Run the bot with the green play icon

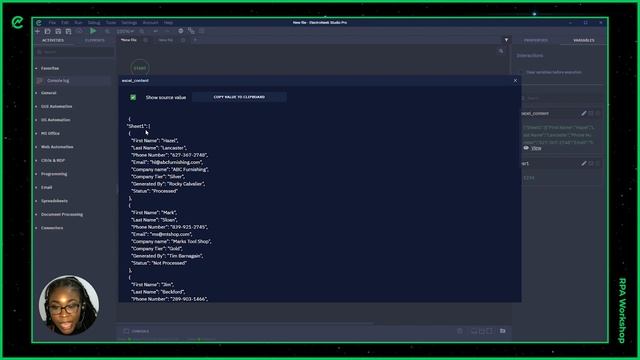click(x=93, y=31)
